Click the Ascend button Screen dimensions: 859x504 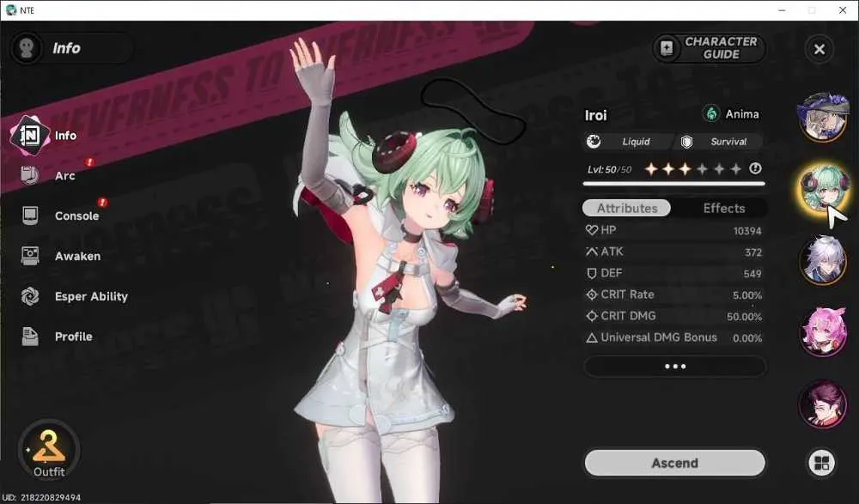[675, 463]
